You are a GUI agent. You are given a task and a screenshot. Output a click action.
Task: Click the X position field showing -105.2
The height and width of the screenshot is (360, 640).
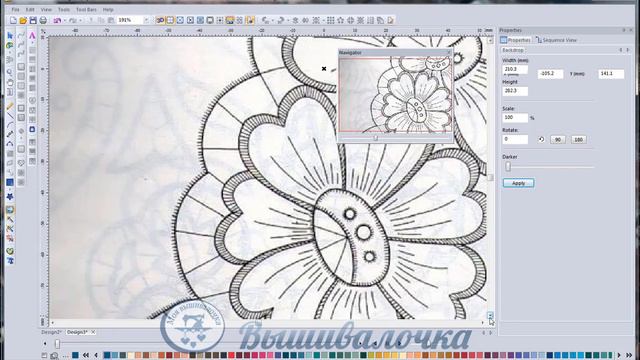[x=550, y=73]
